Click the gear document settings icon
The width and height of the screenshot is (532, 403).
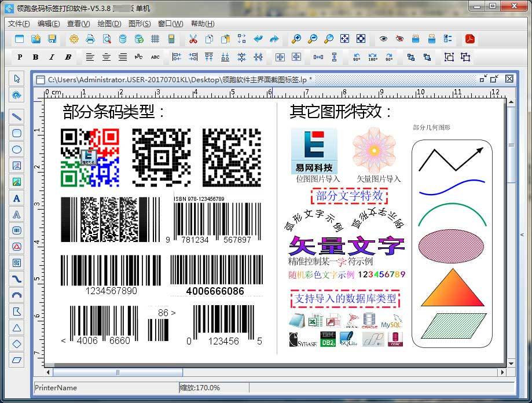tap(74, 39)
